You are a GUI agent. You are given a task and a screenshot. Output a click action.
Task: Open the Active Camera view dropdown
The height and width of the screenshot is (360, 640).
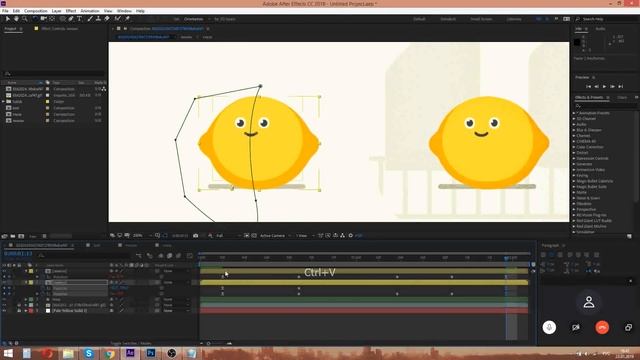(275, 236)
